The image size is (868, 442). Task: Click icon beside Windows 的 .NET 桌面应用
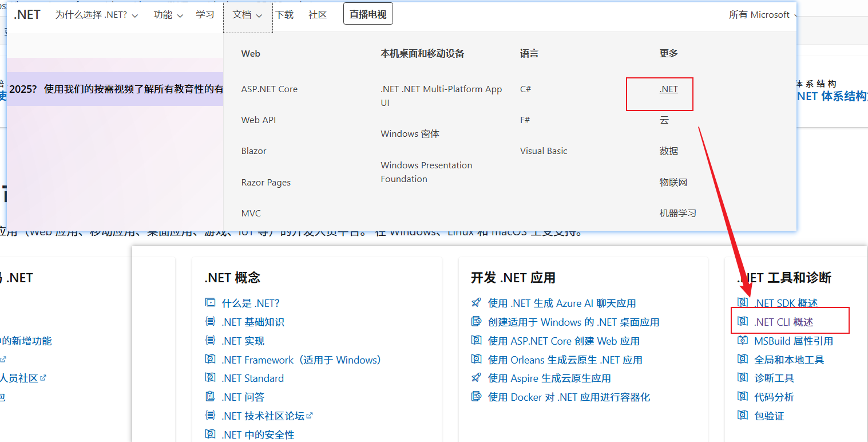[476, 322]
